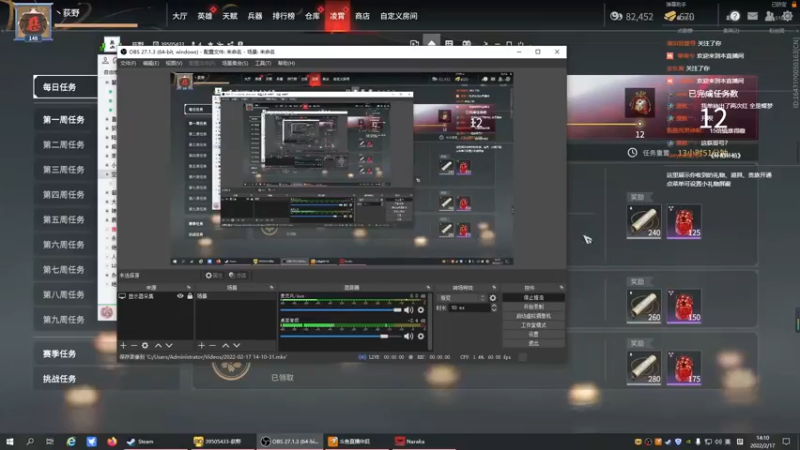Mute the desktop audio speaker icon
Screen dimensions: 800x450
click(x=408, y=336)
